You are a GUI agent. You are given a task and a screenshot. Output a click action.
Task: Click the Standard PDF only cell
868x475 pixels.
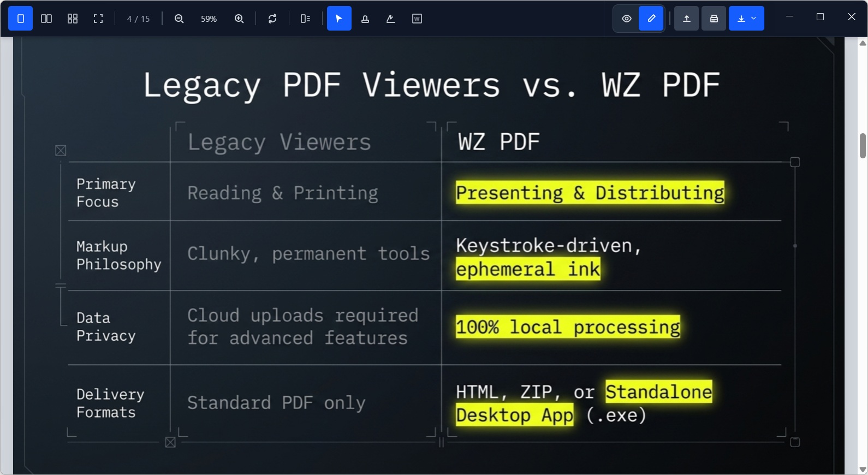click(276, 403)
